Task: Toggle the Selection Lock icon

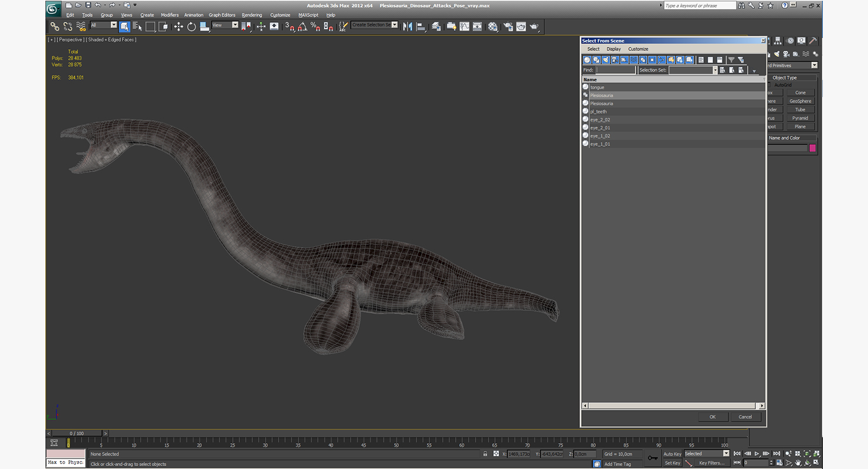Action: coord(485,454)
